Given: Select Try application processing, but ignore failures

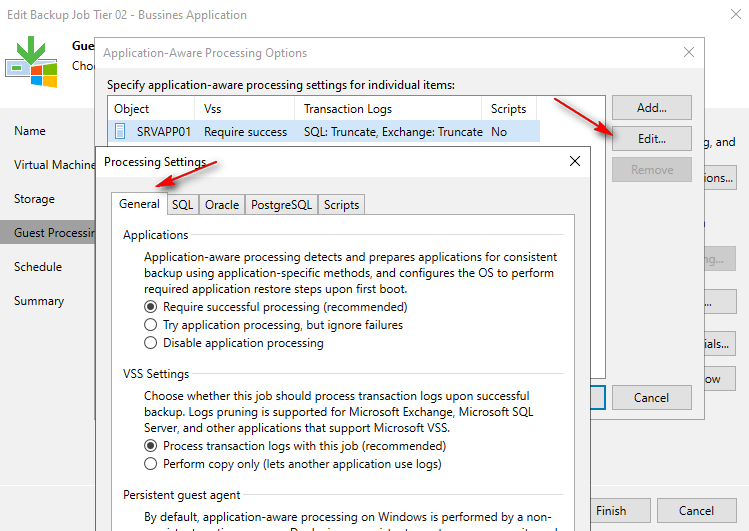Looking at the screenshot, I should [151, 325].
